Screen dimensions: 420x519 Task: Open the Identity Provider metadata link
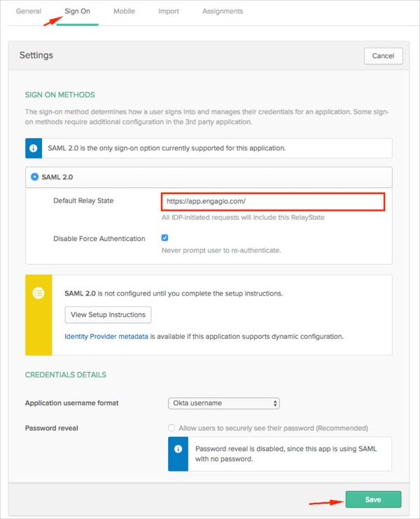[x=106, y=336]
